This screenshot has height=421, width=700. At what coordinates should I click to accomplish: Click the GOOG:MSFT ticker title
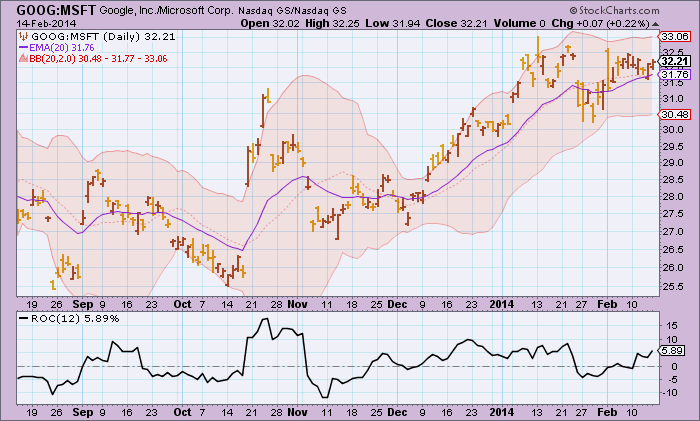click(56, 10)
